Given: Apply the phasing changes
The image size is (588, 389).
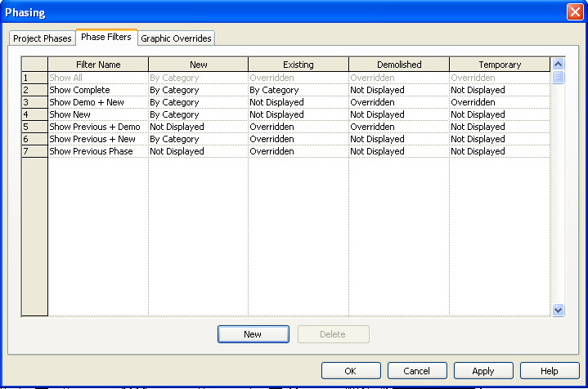Looking at the screenshot, I should [483, 371].
